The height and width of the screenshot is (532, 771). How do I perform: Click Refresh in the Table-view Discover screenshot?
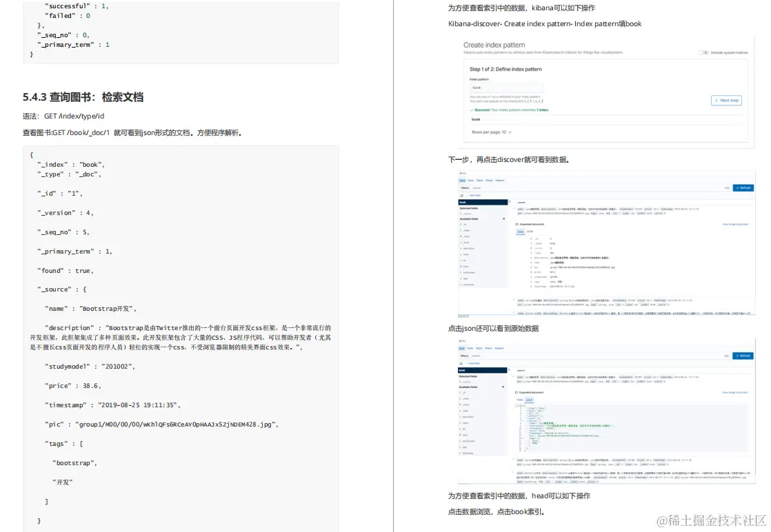point(743,187)
